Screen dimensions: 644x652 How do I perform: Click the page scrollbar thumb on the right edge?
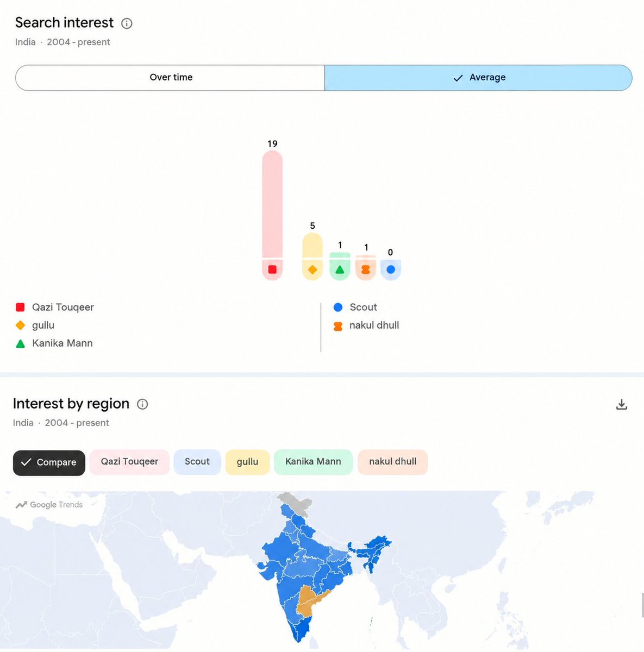point(642,605)
